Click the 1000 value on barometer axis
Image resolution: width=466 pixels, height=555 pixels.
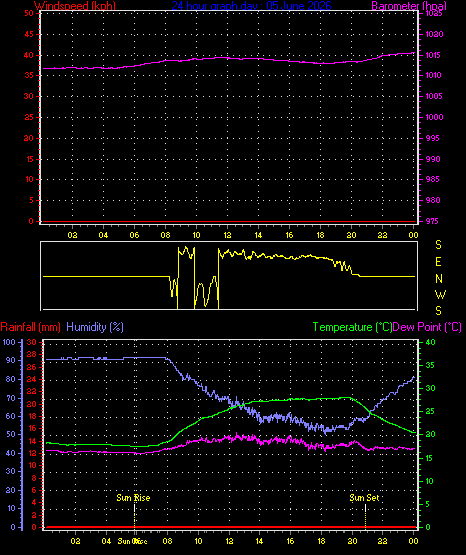tap(434, 117)
